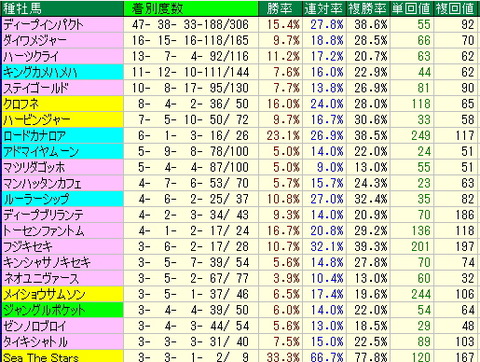Select the メイショウサムソン sire name
480x362 pixels.
tap(44, 294)
